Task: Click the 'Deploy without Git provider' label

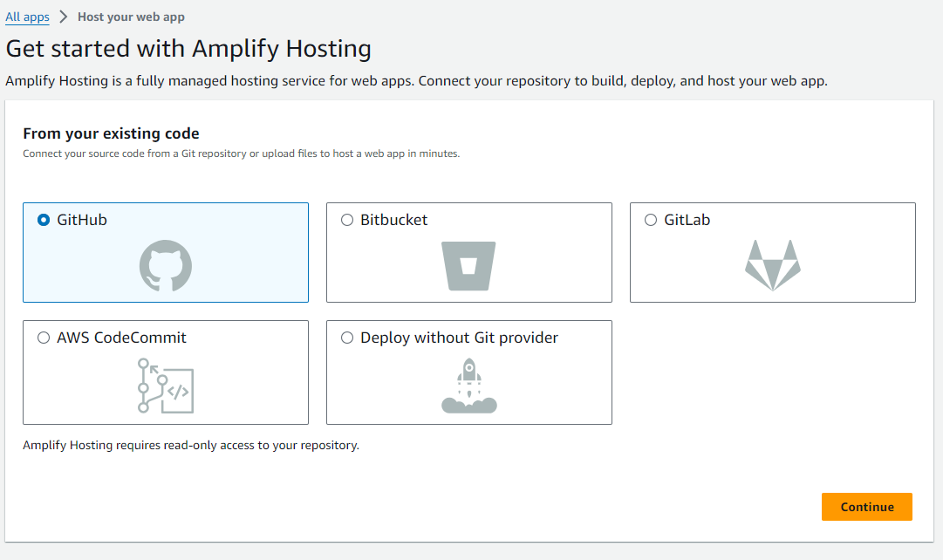Action: tap(459, 338)
